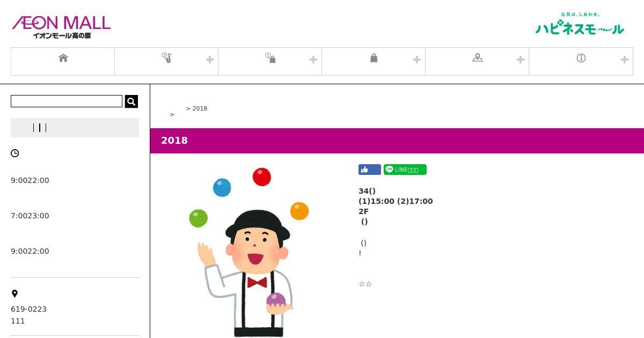Open the saxophone event icon menu
Image resolution: width=644 pixels, height=338 pixels.
coord(166,58)
